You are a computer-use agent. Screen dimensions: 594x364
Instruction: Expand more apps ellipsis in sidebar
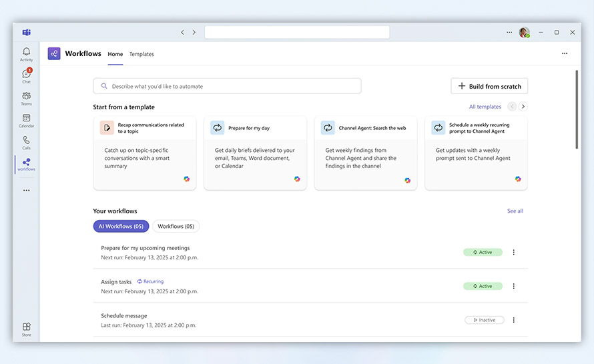(26, 191)
